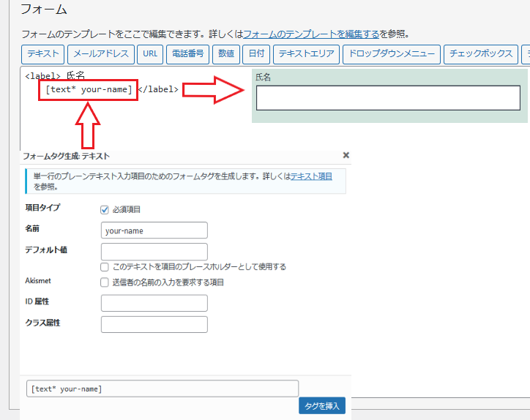Focus the デフォルト値 input field

point(154,252)
